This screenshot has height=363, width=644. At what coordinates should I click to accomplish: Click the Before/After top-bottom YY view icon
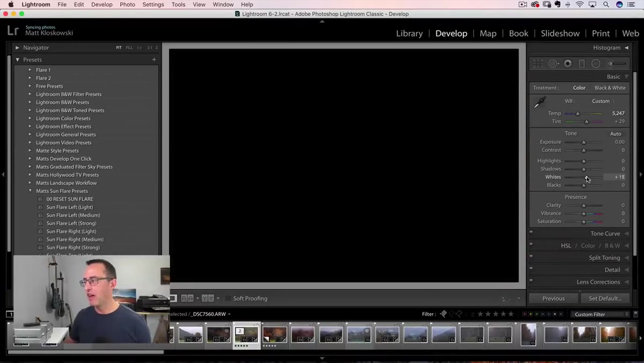tap(208, 299)
